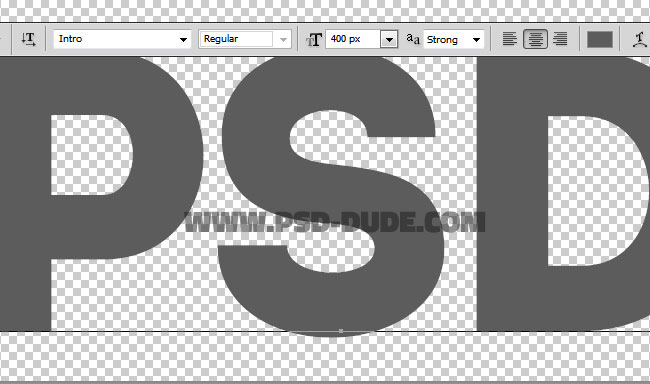The height and width of the screenshot is (384, 650).
Task: Toggle the text orientation icon
Action: click(28, 39)
